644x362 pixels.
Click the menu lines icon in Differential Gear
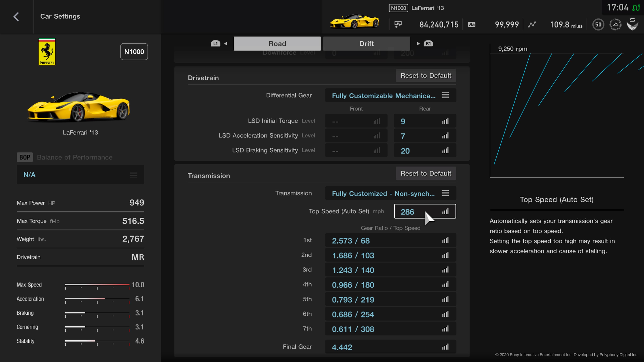(445, 95)
